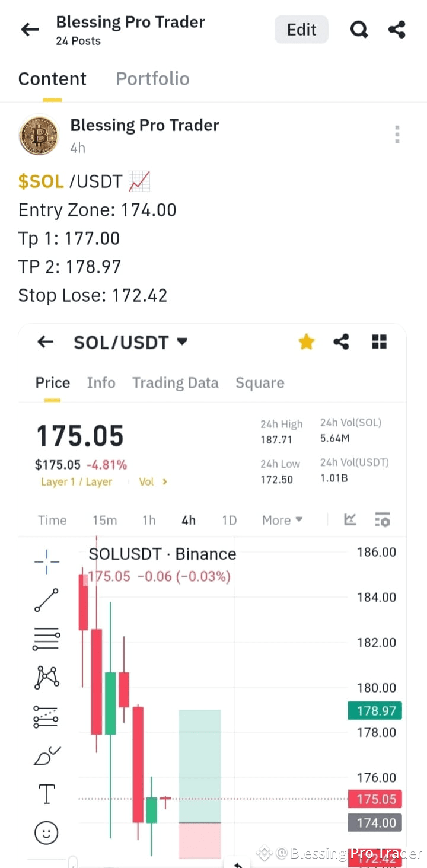Viewport: 427px width, 868px height.
Task: Select the 15m timeframe
Action: [x=104, y=520]
